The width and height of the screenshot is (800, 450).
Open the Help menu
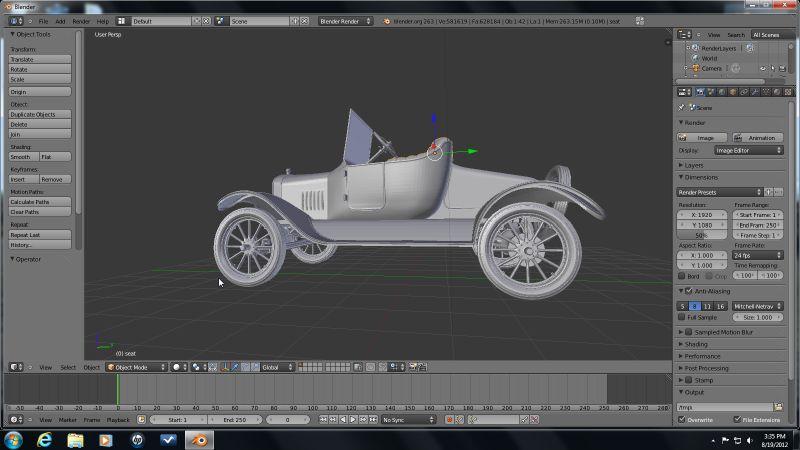click(103, 21)
